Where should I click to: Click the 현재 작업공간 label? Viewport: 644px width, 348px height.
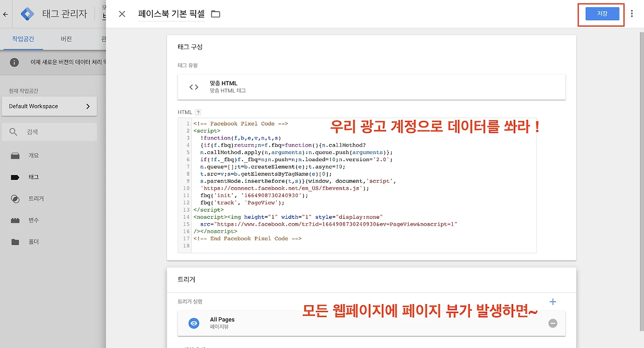point(24,91)
